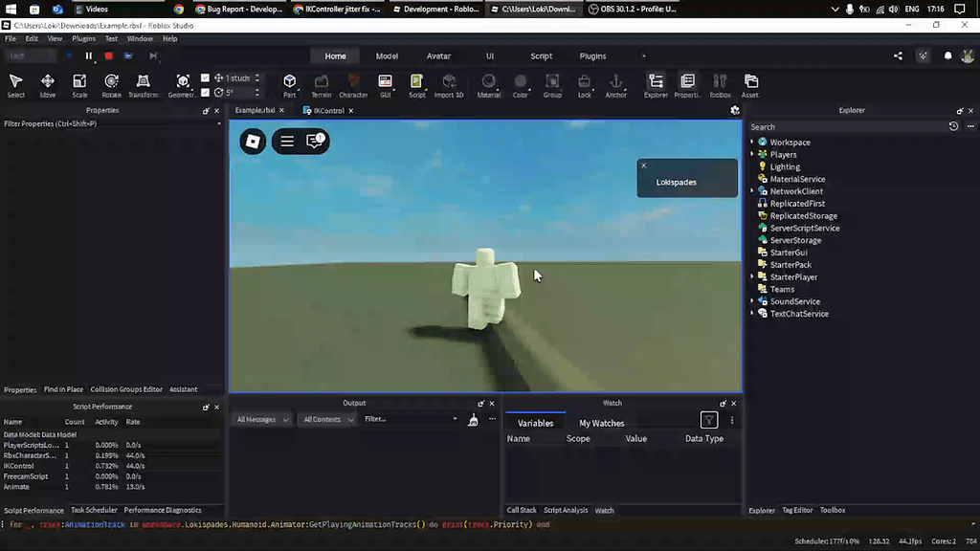Open the hamburger menu in game view
980x551 pixels.
click(287, 142)
